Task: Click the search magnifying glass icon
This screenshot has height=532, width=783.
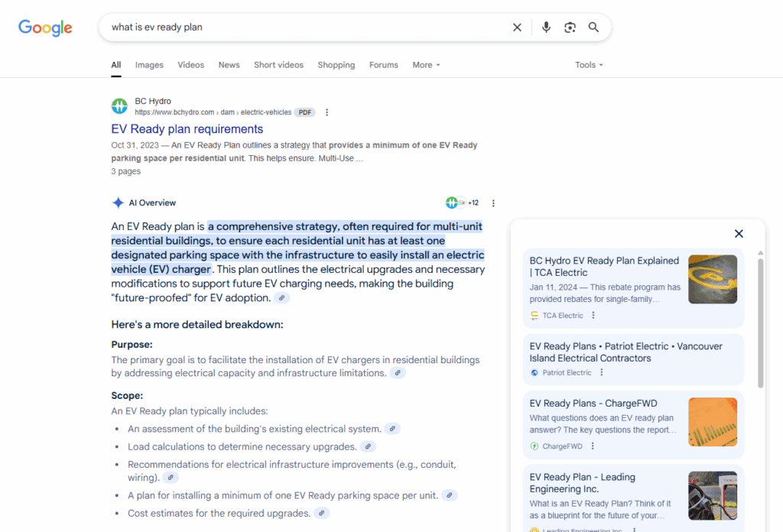Action: pos(594,27)
